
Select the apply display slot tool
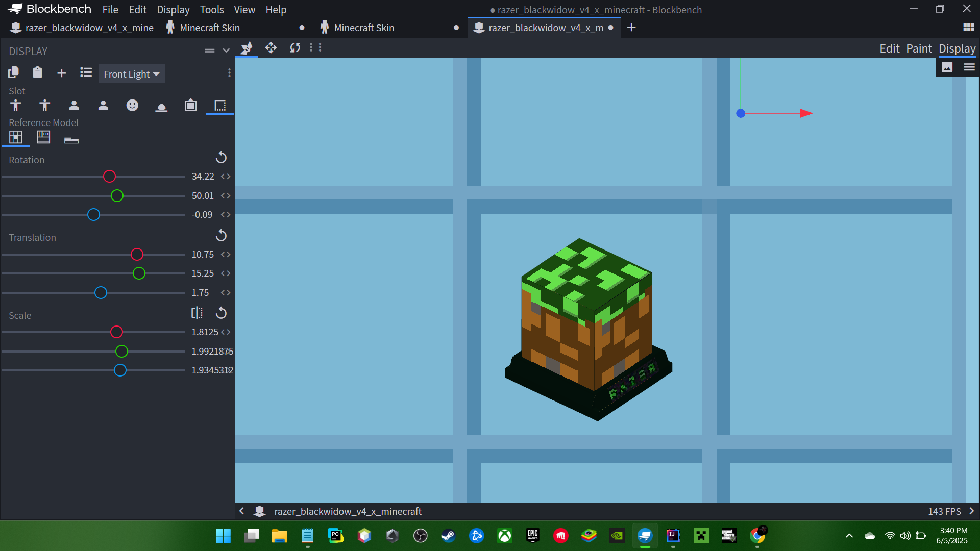[x=247, y=48]
